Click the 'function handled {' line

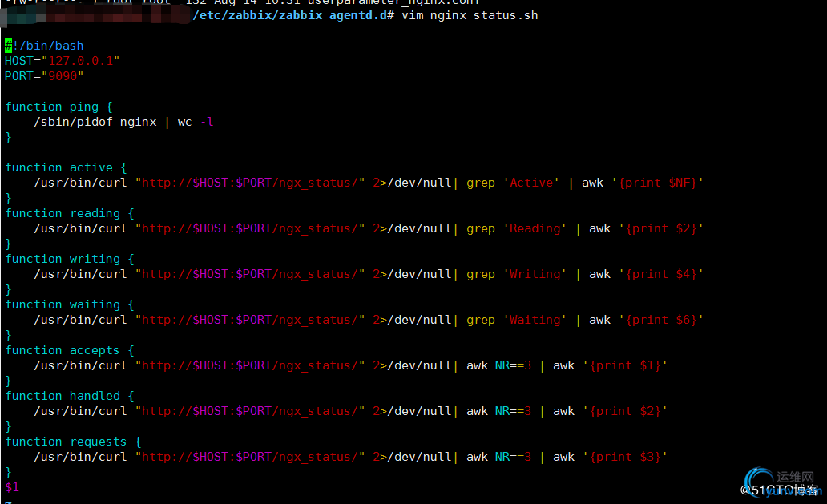tap(70, 397)
